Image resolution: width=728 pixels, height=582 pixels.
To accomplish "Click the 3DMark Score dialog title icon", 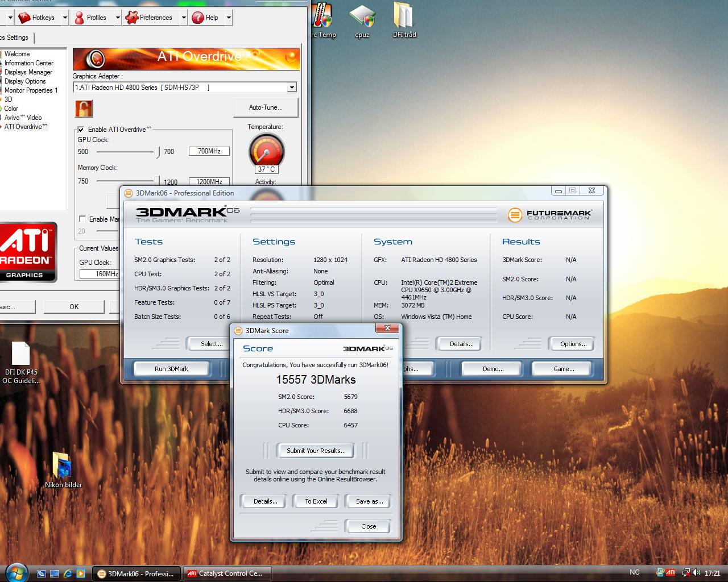I will pyautogui.click(x=239, y=331).
